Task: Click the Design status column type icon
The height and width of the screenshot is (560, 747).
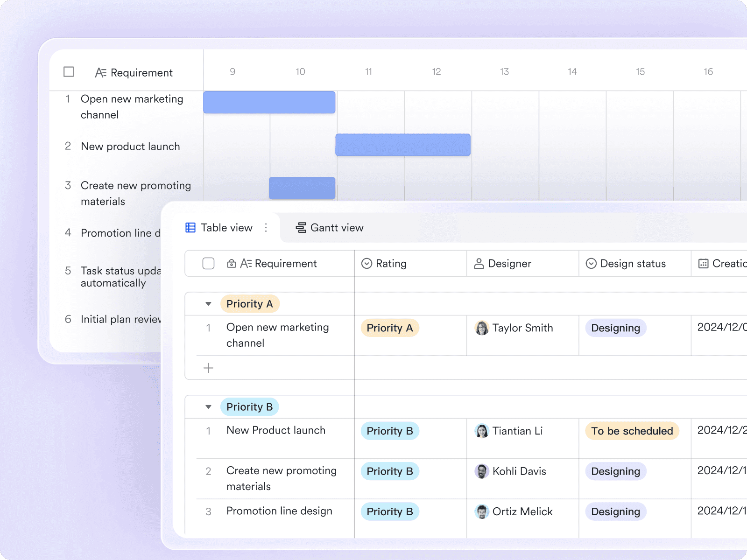Action: coord(591,264)
